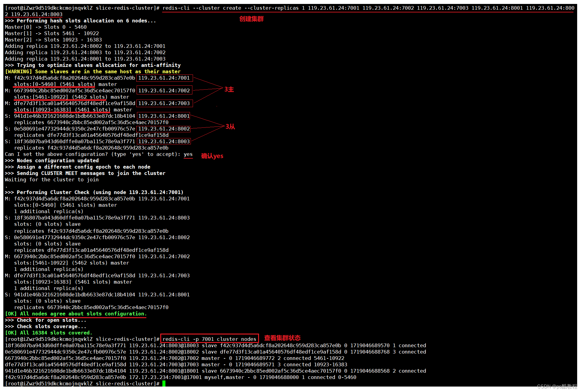Click '>>> Check slots coverage...' line
This screenshot has height=392, width=582.
[x=46, y=326]
